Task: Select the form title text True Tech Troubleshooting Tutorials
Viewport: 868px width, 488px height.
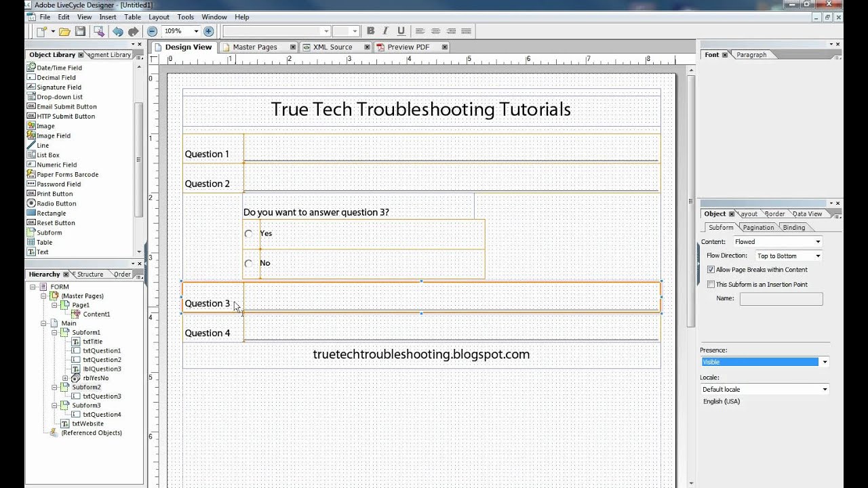Action: click(421, 109)
